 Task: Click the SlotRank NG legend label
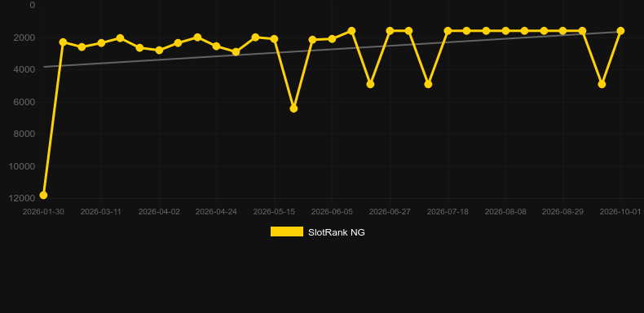(337, 232)
